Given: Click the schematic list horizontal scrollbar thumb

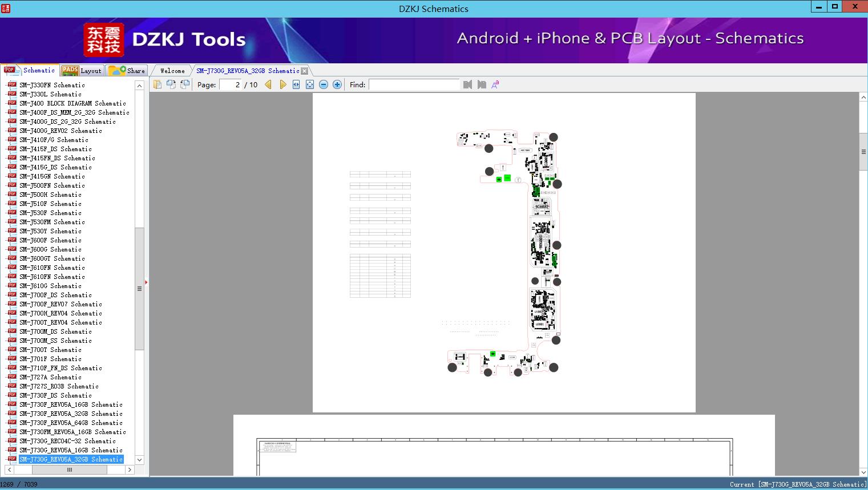Looking at the screenshot, I should 70,469.
